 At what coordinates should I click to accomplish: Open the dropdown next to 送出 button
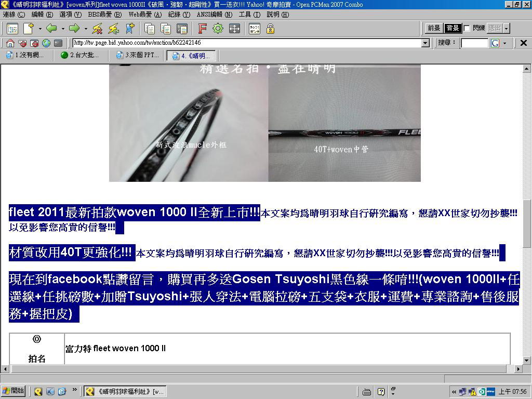pos(506,28)
